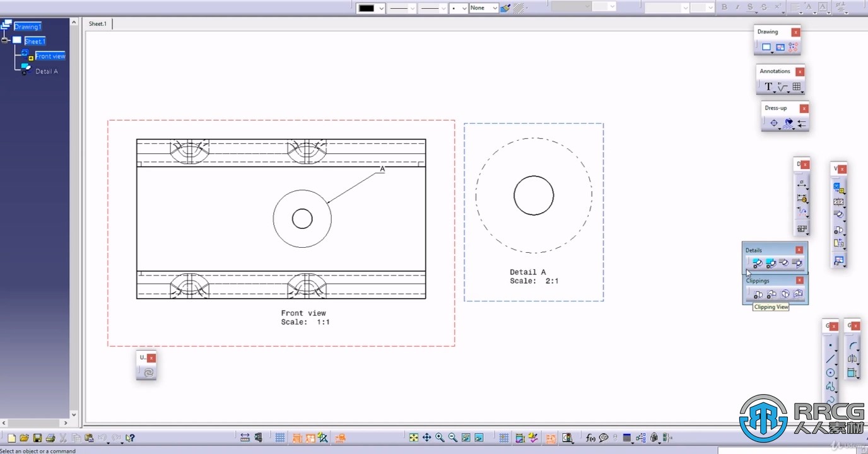Select the Line tool in geometry toolbar
The image size is (868, 454).
pos(830,359)
